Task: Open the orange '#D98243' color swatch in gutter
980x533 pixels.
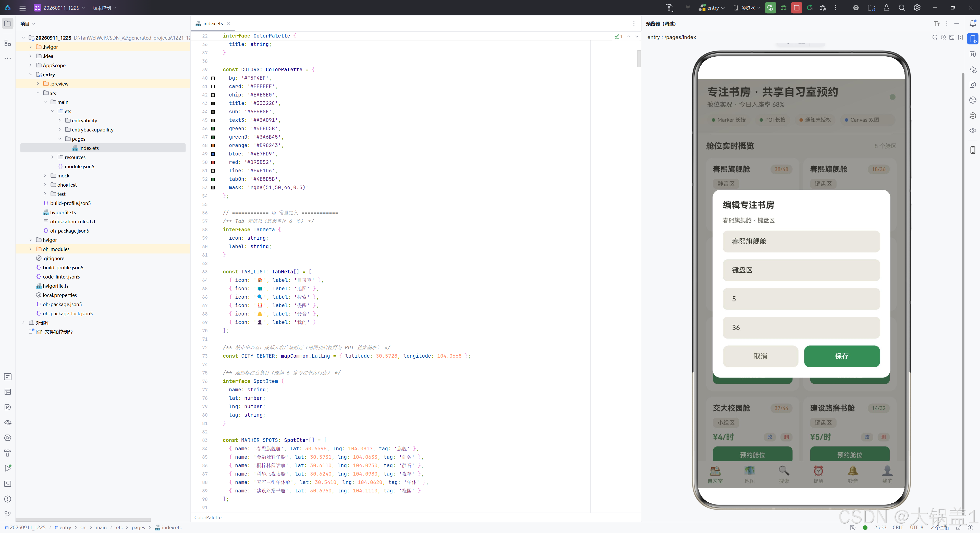Action: [213, 145]
